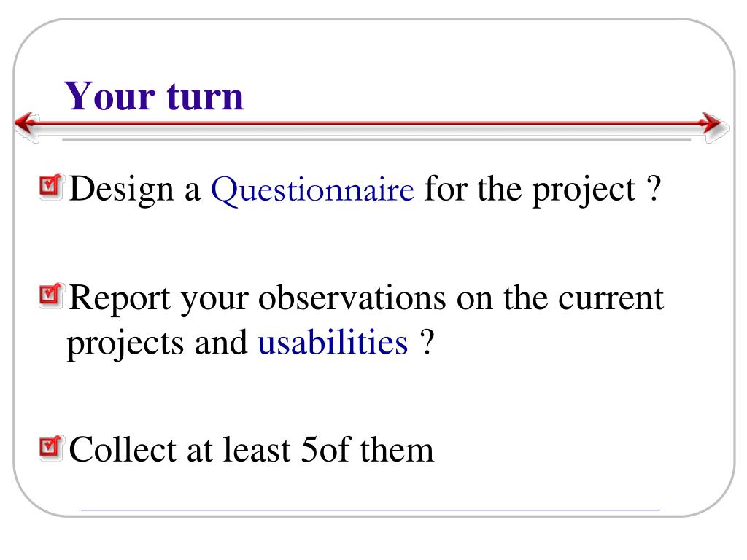Click the line 'Report your observations on the current'
Screen dimensions: 747x560
pyautogui.click(x=366, y=299)
